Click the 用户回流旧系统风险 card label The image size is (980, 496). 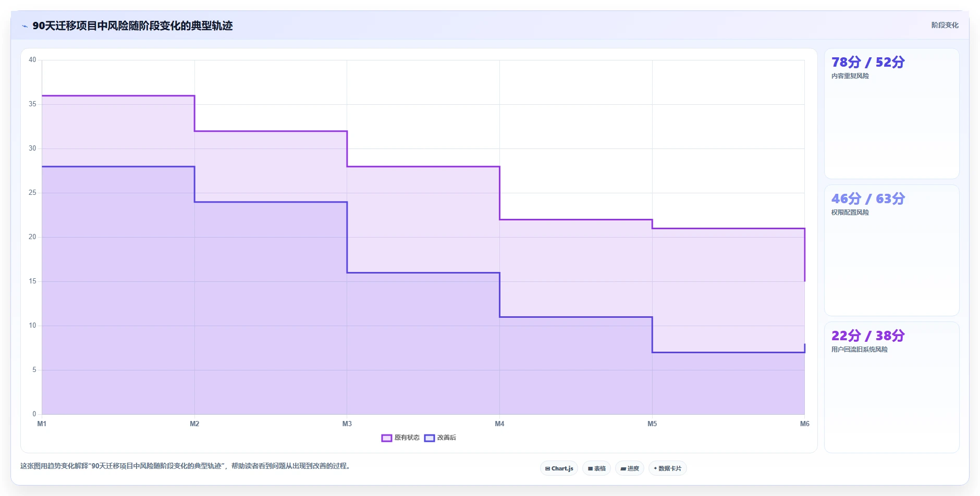coord(859,350)
